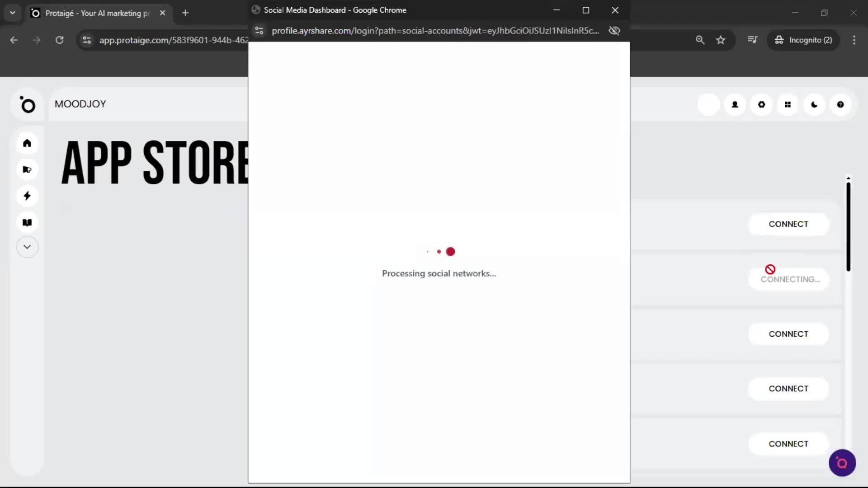The width and height of the screenshot is (868, 488).
Task: Open the help question mark icon
Action: (x=840, y=104)
